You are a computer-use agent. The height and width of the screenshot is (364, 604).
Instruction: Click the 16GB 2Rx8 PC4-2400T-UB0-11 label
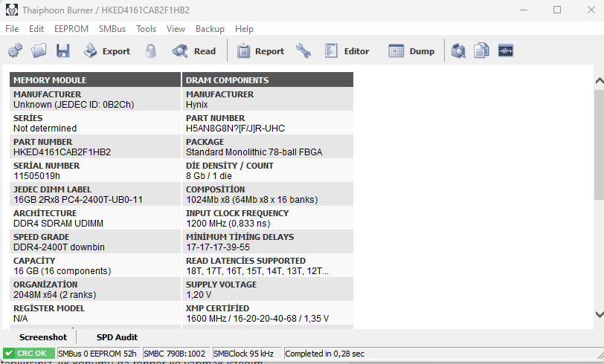78,200
